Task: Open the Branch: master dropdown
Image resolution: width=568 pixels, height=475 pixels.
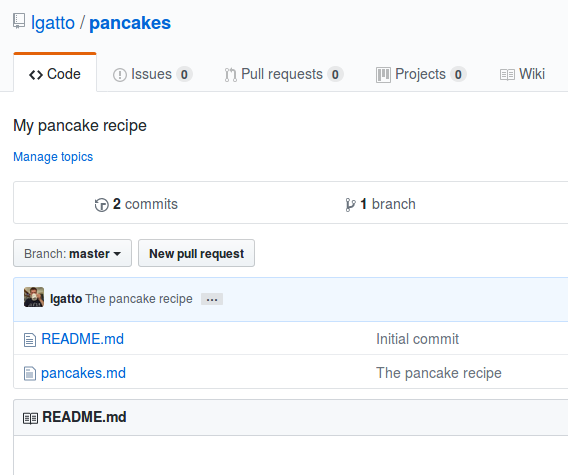Action: 72,253
